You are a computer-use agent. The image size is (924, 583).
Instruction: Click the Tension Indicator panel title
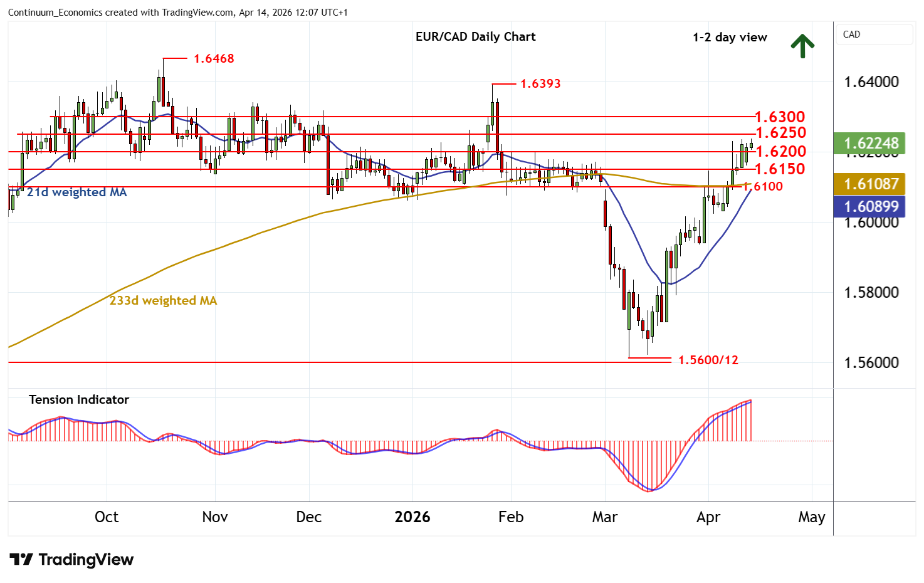point(79,399)
